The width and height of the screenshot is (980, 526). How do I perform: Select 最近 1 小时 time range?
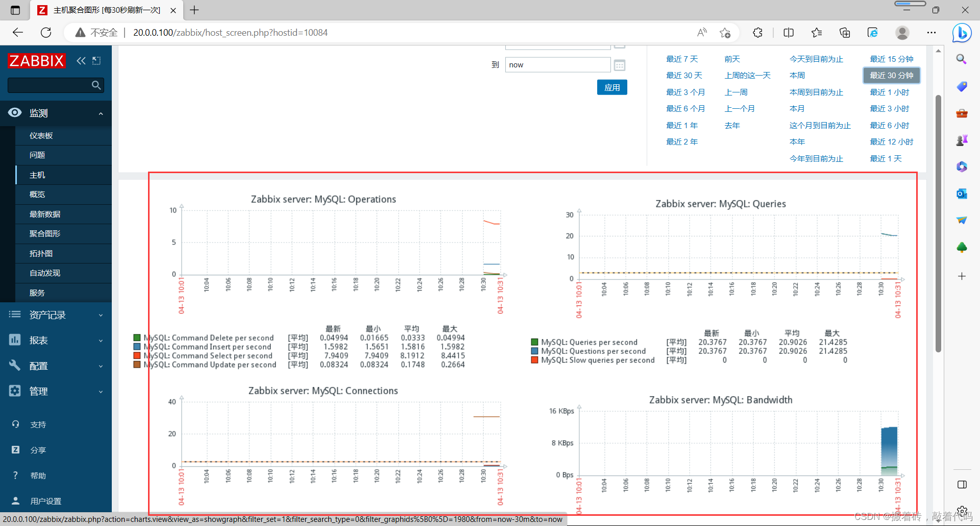click(890, 92)
